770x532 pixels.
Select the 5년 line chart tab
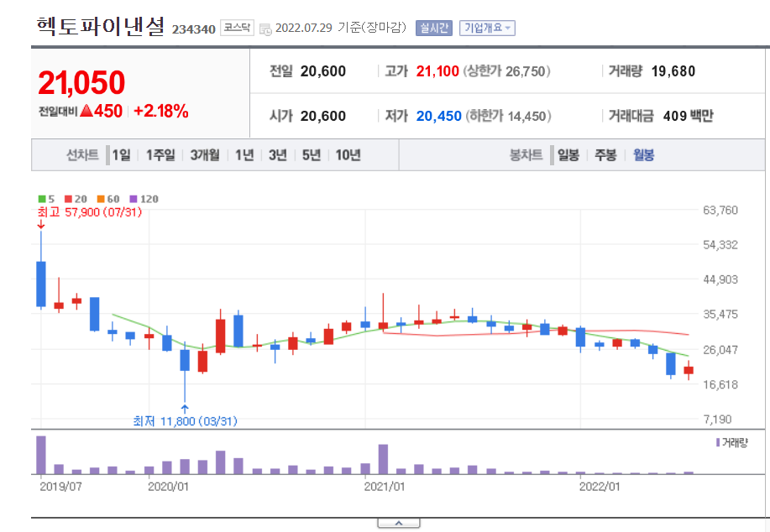pos(311,155)
